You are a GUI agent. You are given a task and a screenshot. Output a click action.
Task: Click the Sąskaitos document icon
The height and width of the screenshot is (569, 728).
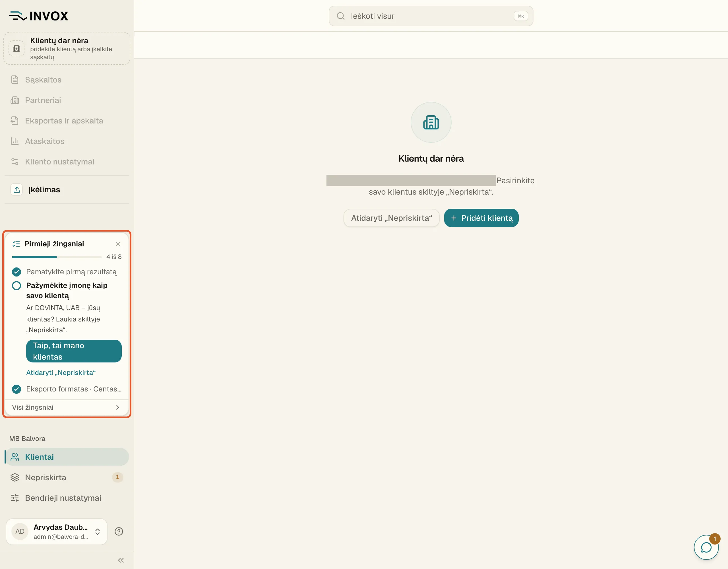15,80
